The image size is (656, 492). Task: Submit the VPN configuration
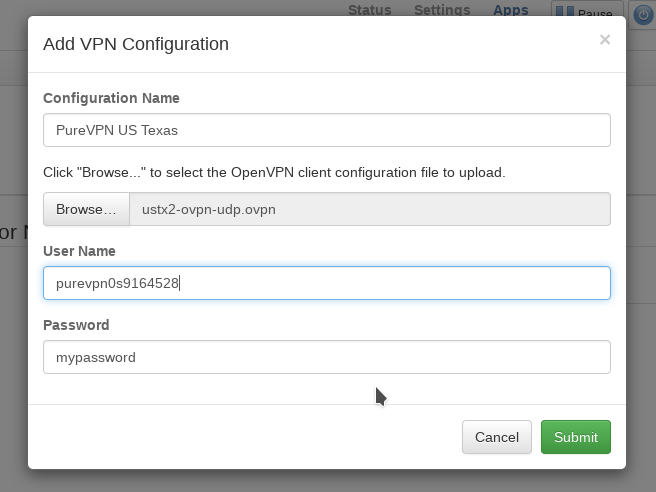tap(575, 437)
